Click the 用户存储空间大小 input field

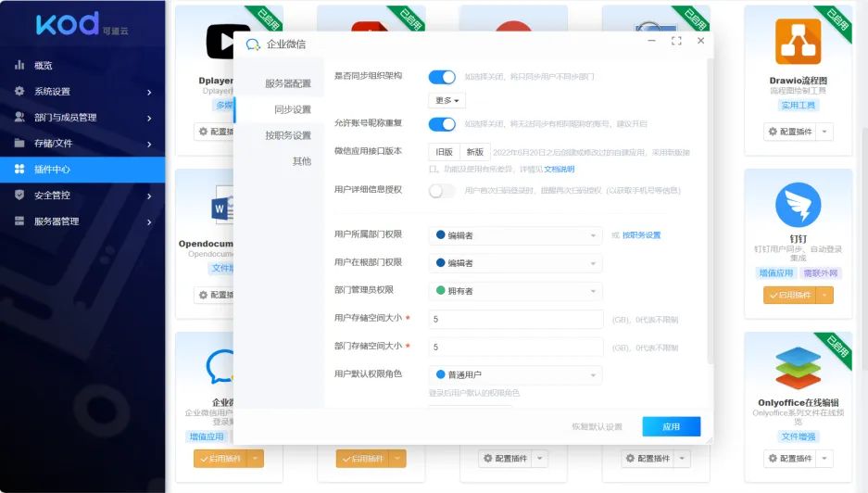pyautogui.click(x=515, y=319)
